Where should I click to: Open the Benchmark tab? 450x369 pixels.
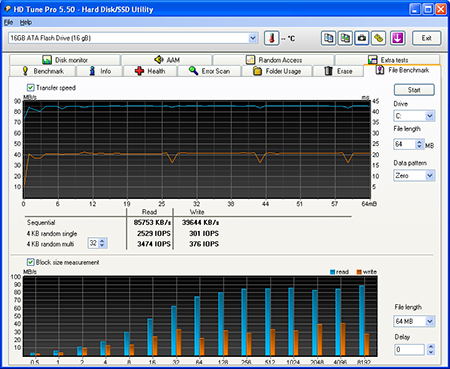tap(43, 71)
